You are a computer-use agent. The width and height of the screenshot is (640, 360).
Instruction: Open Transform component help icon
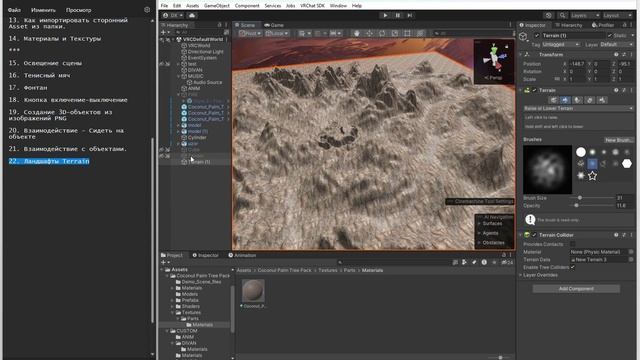[616, 55]
